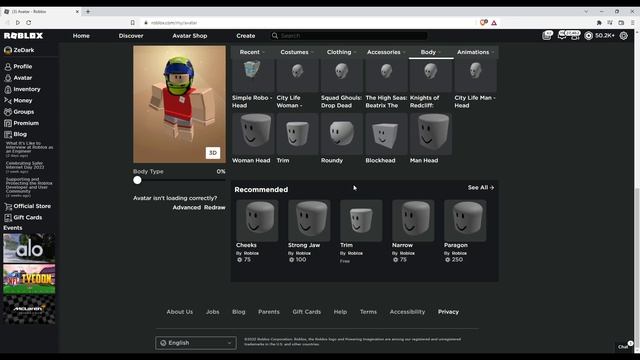Open the Help footer link
Screen dimensions: 640x360
(340, 312)
